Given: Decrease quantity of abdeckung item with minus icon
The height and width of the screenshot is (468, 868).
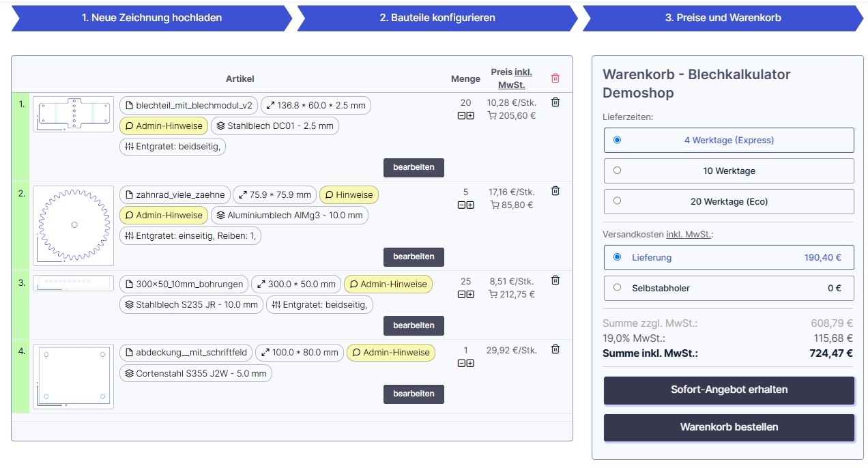Looking at the screenshot, I should point(461,363).
